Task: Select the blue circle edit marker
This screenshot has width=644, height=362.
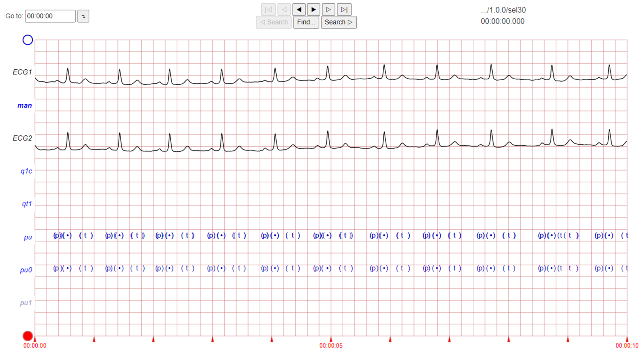Action: click(x=27, y=40)
